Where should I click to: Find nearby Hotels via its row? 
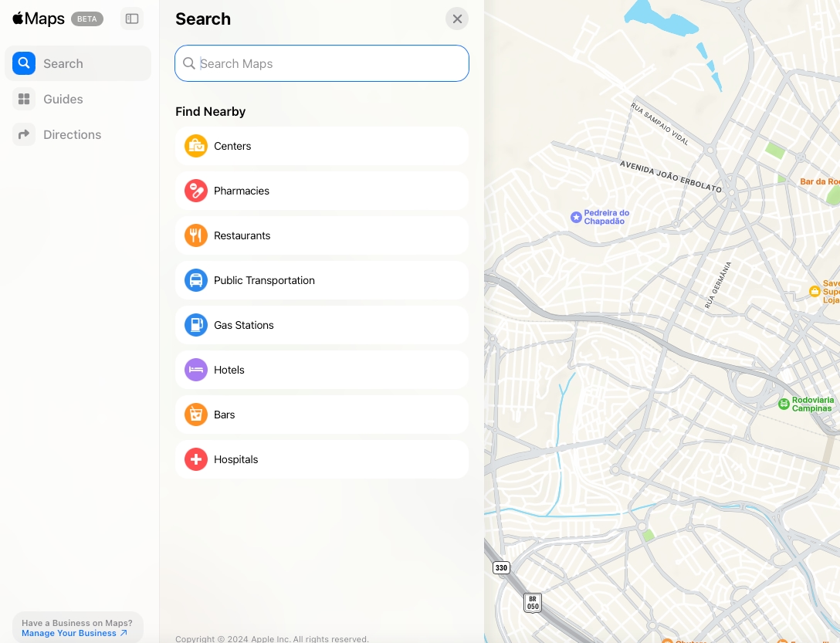pos(321,370)
